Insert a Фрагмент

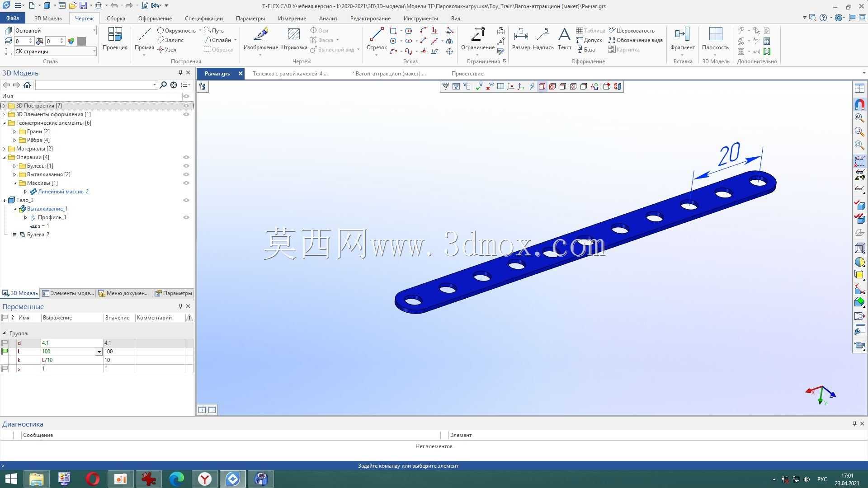coord(682,39)
